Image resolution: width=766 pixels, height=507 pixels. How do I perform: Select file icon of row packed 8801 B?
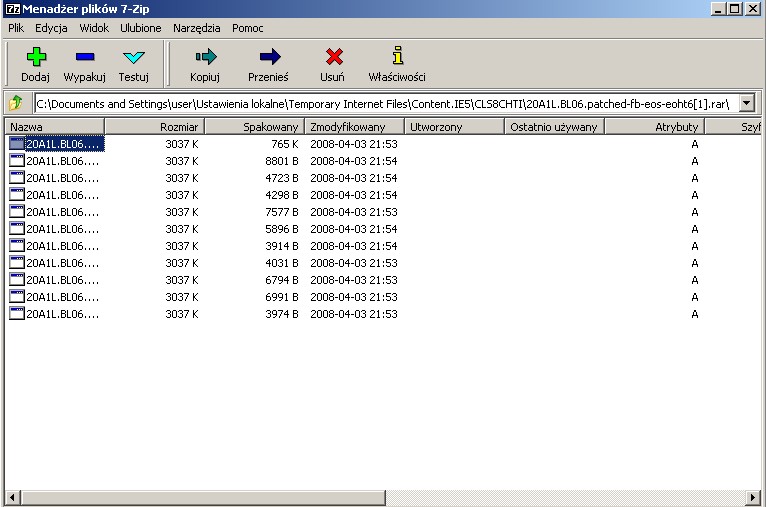pos(17,161)
